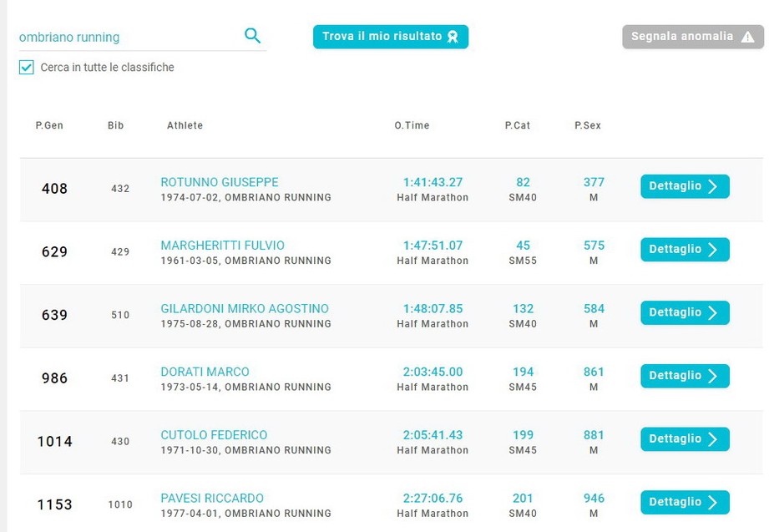Click Segnala anomalia button

pyautogui.click(x=692, y=37)
